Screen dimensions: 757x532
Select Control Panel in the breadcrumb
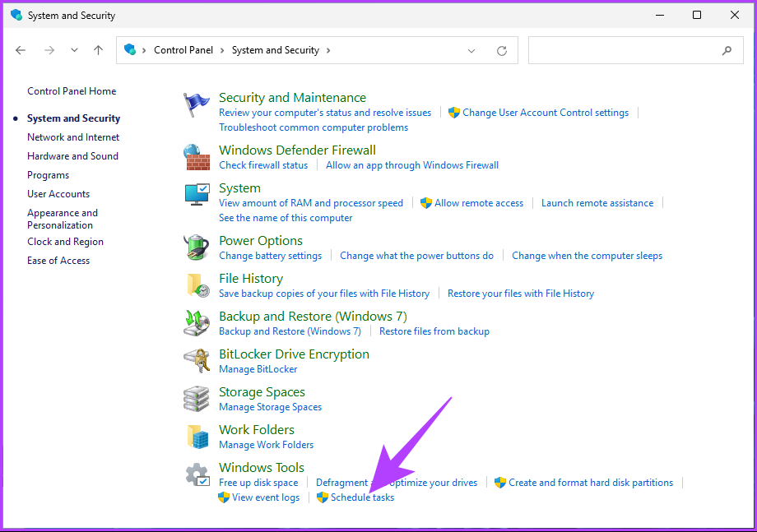pyautogui.click(x=183, y=50)
